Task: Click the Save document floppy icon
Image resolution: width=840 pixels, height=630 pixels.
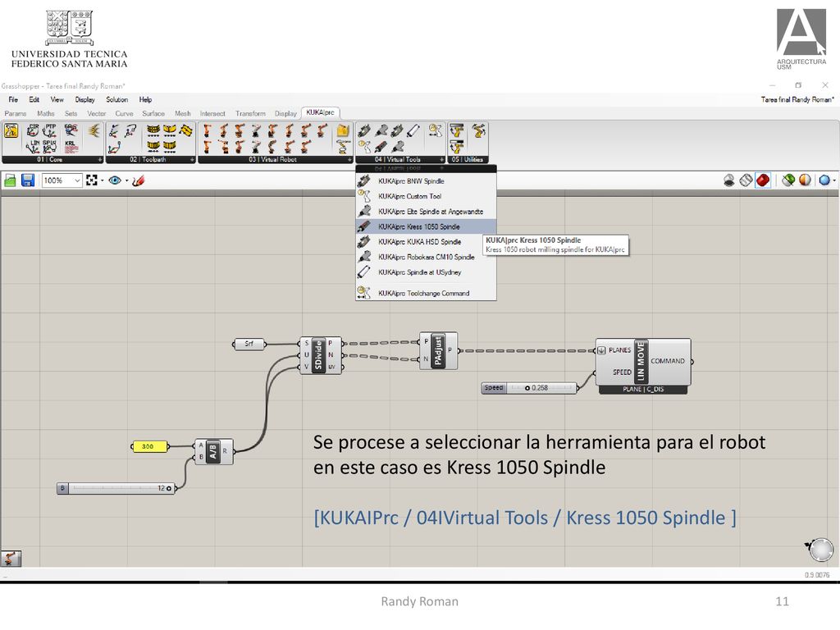Action: (x=28, y=180)
